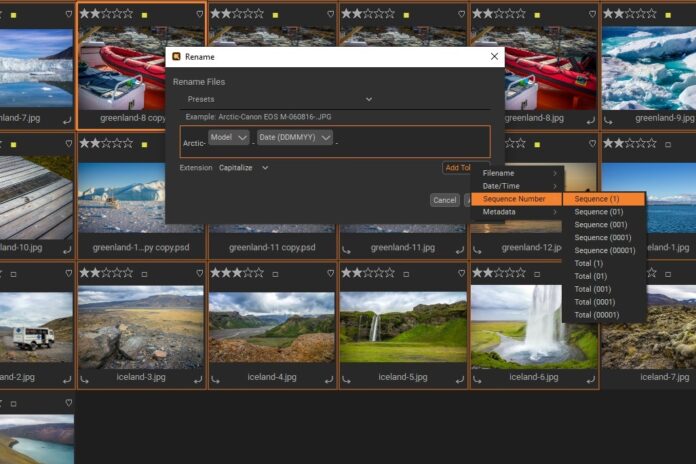
Task: Click the filename greenland-11.jpg
Action: point(403,248)
